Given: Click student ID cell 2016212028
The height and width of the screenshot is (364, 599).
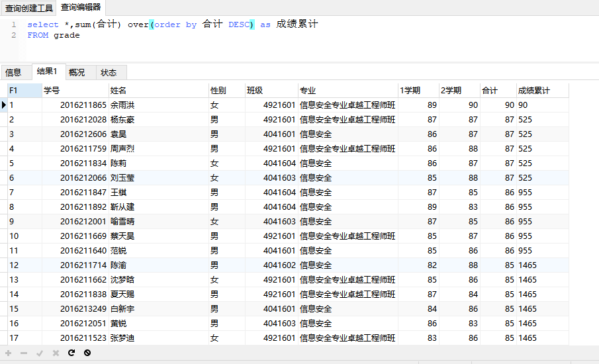Looking at the screenshot, I should [75, 120].
